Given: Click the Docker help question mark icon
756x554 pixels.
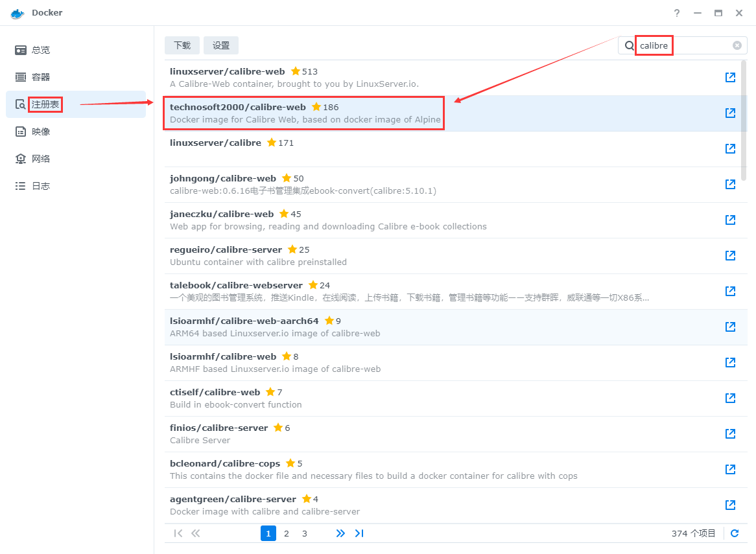Looking at the screenshot, I should tap(677, 13).
